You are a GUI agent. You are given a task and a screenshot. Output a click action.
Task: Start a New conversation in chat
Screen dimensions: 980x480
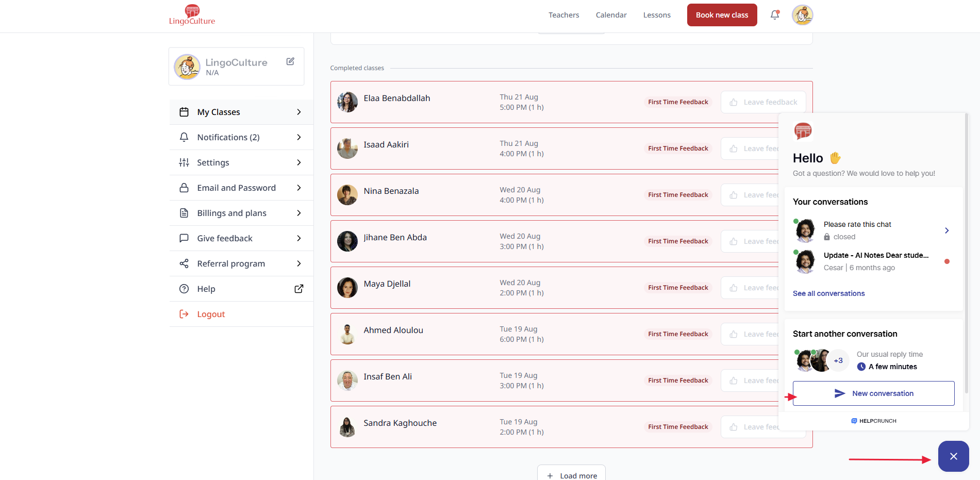(x=873, y=393)
